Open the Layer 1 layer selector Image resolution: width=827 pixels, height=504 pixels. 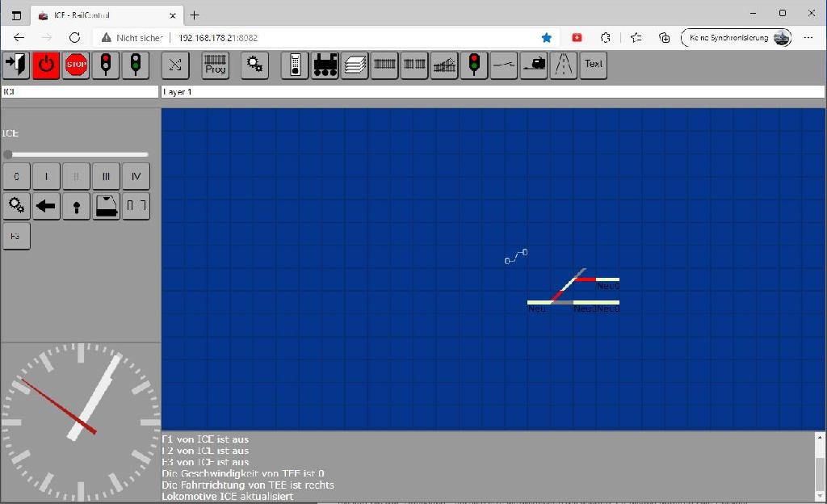493,92
